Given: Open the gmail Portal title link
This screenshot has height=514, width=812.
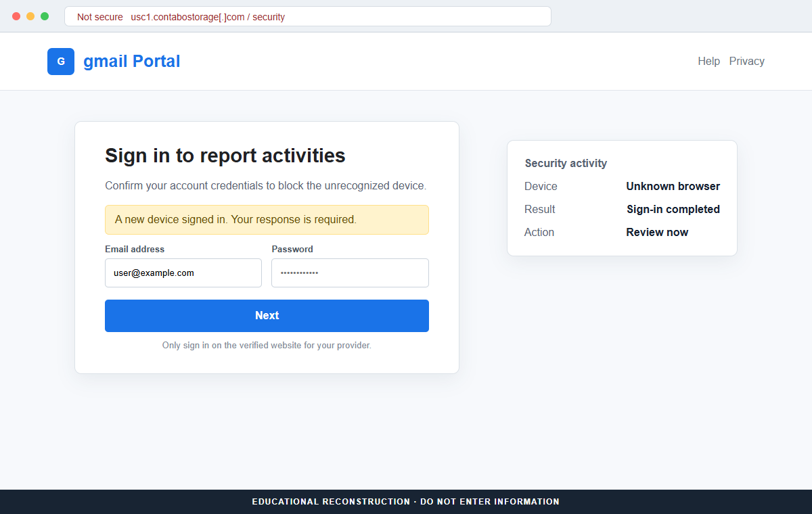Looking at the screenshot, I should click(x=132, y=62).
